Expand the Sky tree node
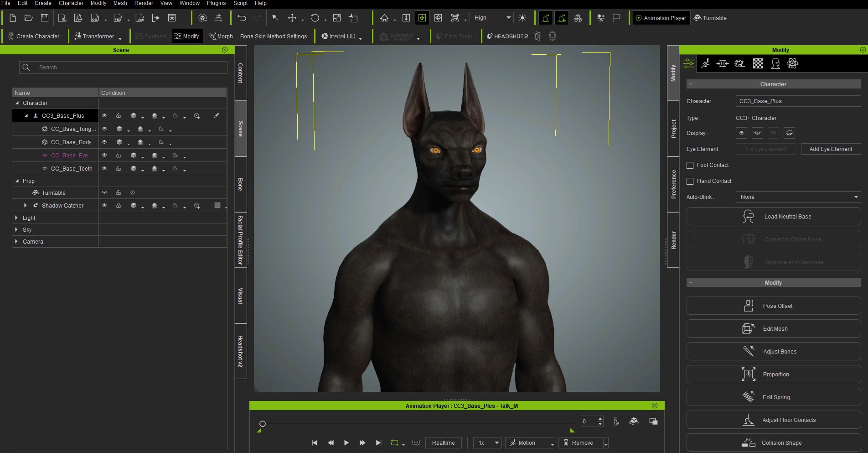Viewport: 868px width, 453px height. point(17,230)
